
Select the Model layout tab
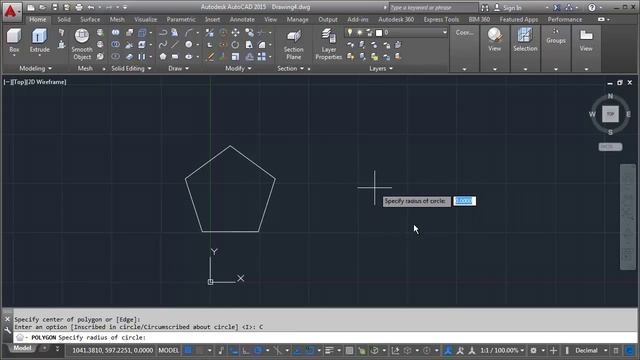pyautogui.click(x=22, y=348)
